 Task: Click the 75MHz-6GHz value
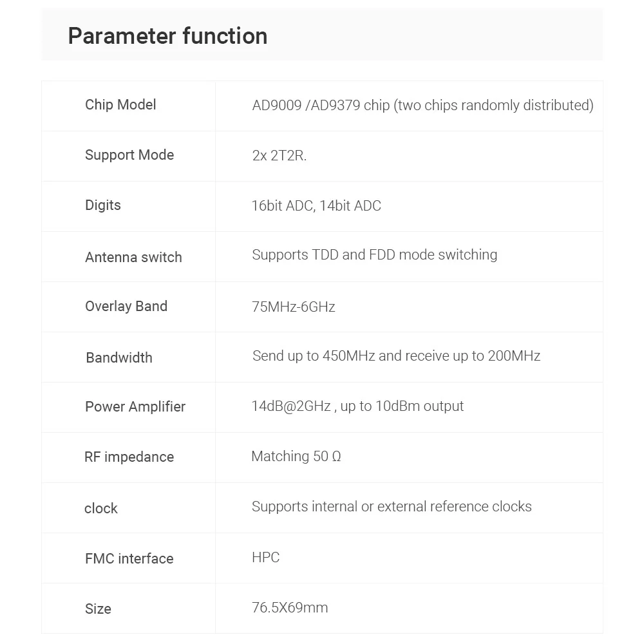tap(293, 307)
